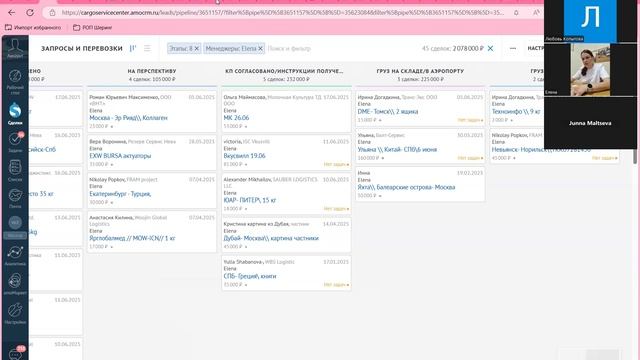
Task: Open deal Ульяна Китай- СПб 6 июня
Action: [397, 149]
